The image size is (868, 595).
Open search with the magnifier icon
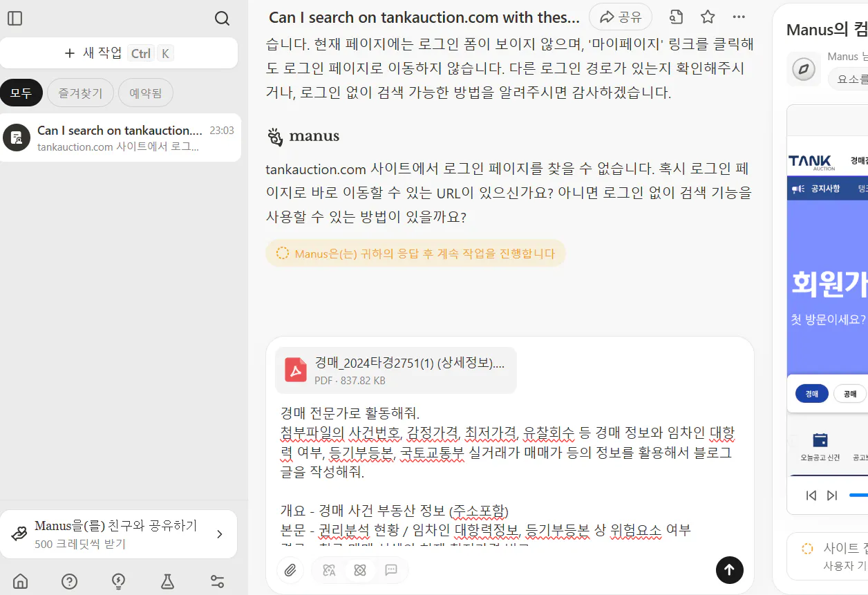[x=222, y=19]
